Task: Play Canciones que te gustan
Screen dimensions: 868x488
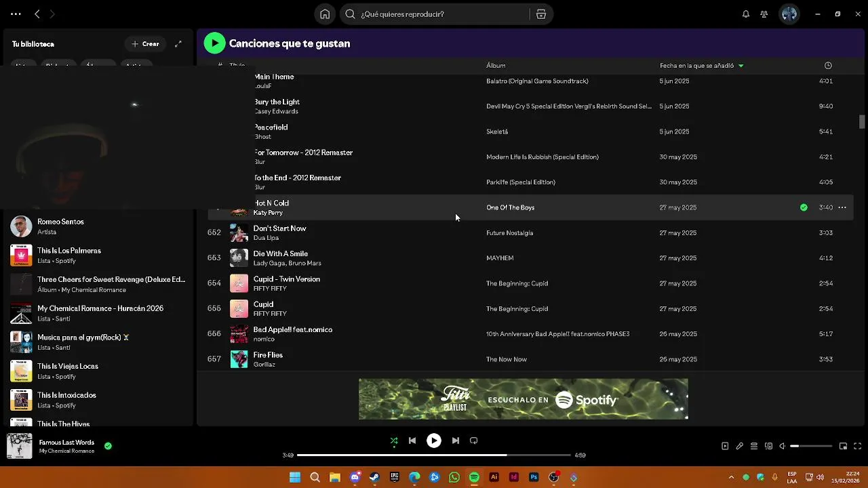Action: click(x=214, y=43)
